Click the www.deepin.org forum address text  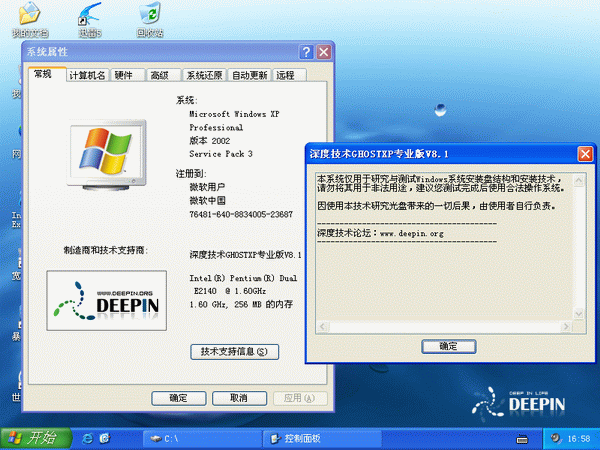(x=412, y=233)
